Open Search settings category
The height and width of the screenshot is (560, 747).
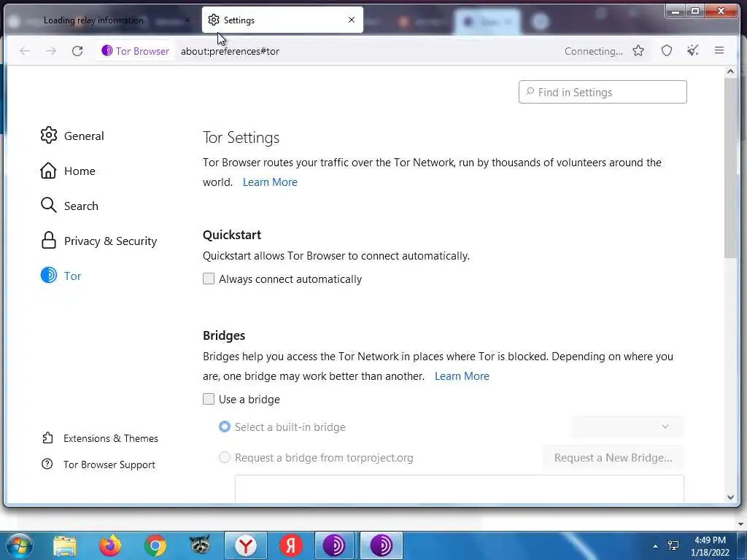(69, 206)
